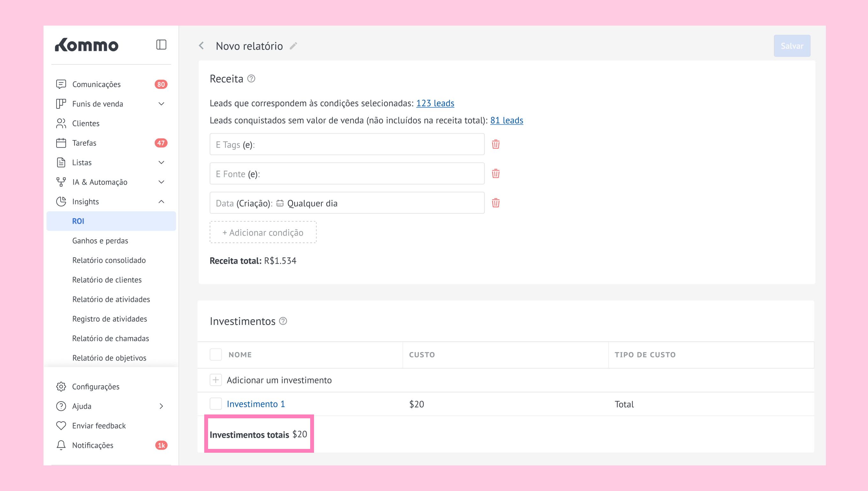Remove the Data (Criação) condition
The image size is (868, 491).
pos(495,203)
